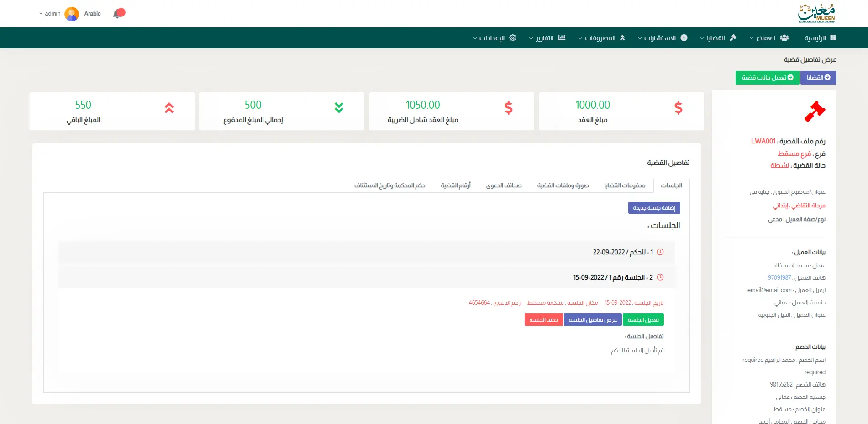Click the notification bell icon

pyautogui.click(x=118, y=14)
